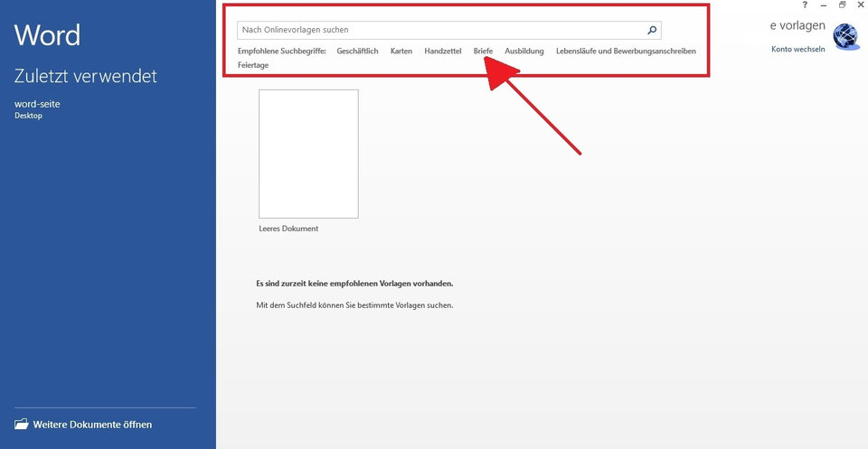Screen dimensions: 868x449
Task: Open recent file word-seite
Action: pos(37,104)
